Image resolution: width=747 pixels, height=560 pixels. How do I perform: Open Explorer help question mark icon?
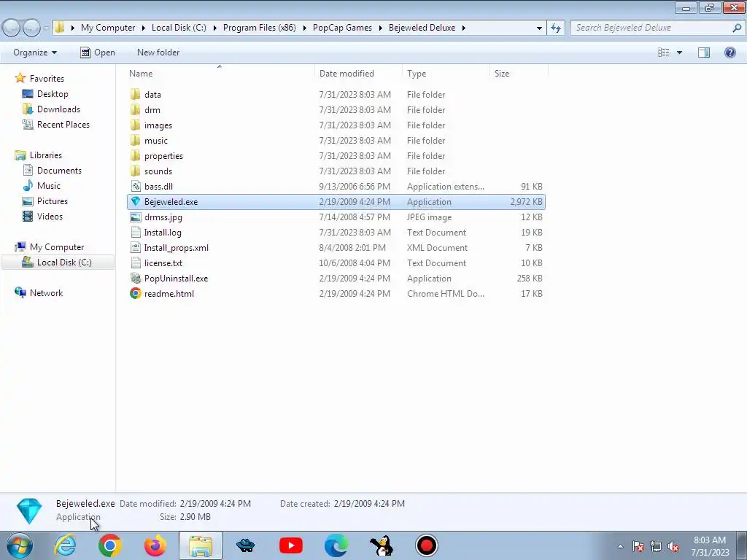[x=729, y=52]
